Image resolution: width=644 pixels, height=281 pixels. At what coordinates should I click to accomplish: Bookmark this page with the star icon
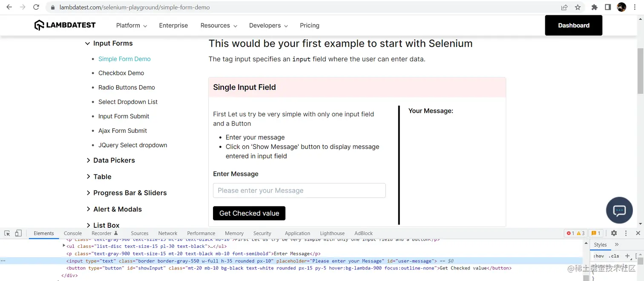click(x=578, y=7)
